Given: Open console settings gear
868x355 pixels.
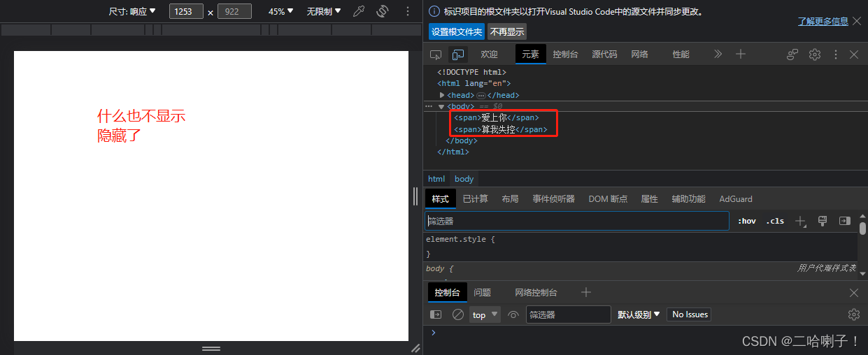Looking at the screenshot, I should [853, 314].
